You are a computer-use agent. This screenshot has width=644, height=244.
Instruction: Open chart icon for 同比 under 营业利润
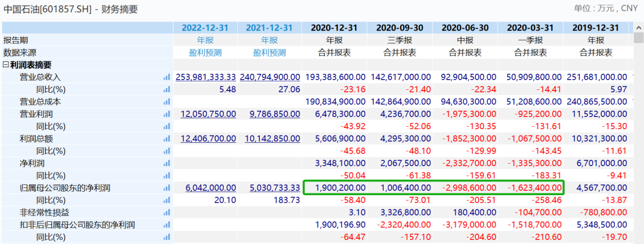(x=166, y=126)
